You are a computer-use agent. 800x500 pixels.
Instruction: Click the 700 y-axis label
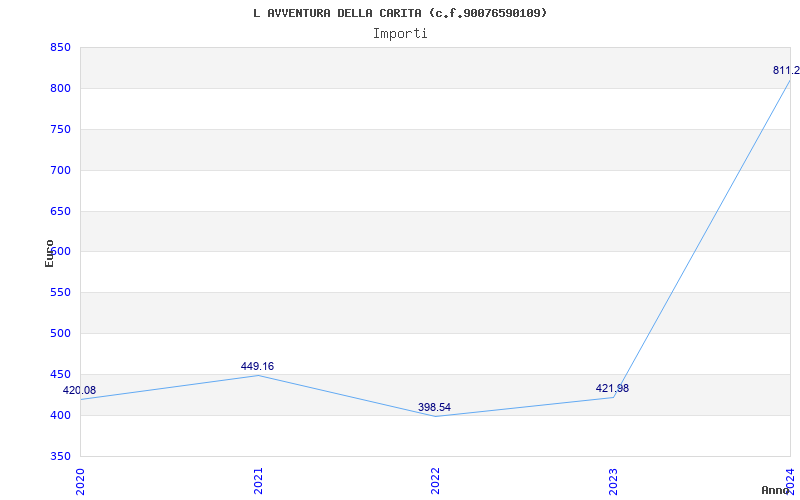60,170
